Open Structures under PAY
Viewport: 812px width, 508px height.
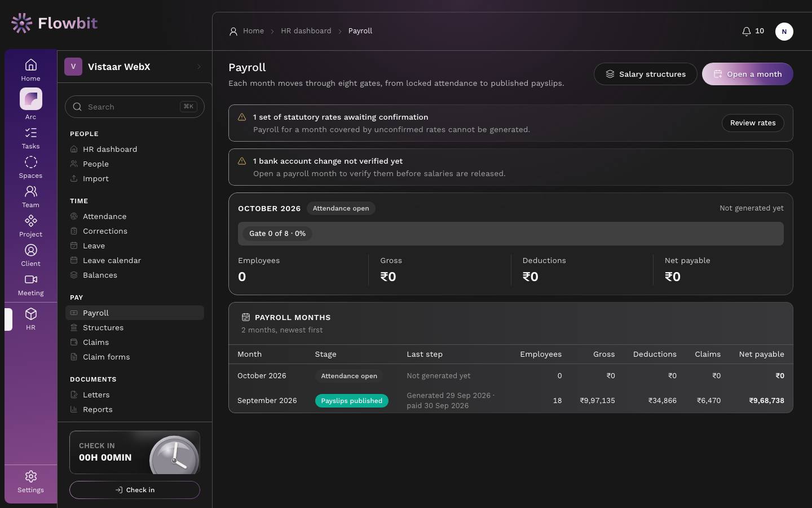[135, 327]
